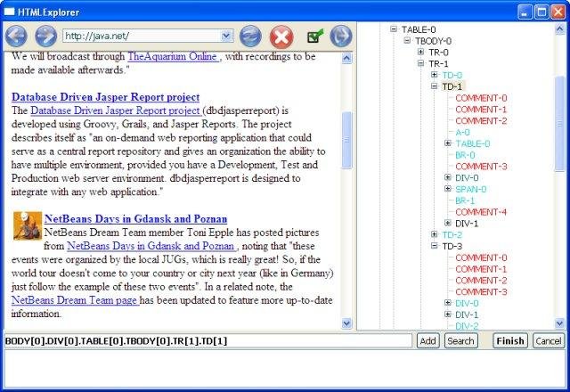Image resolution: width=570 pixels, height=392 pixels.
Task: Click the browser pane scroll up arrow
Action: (x=346, y=58)
